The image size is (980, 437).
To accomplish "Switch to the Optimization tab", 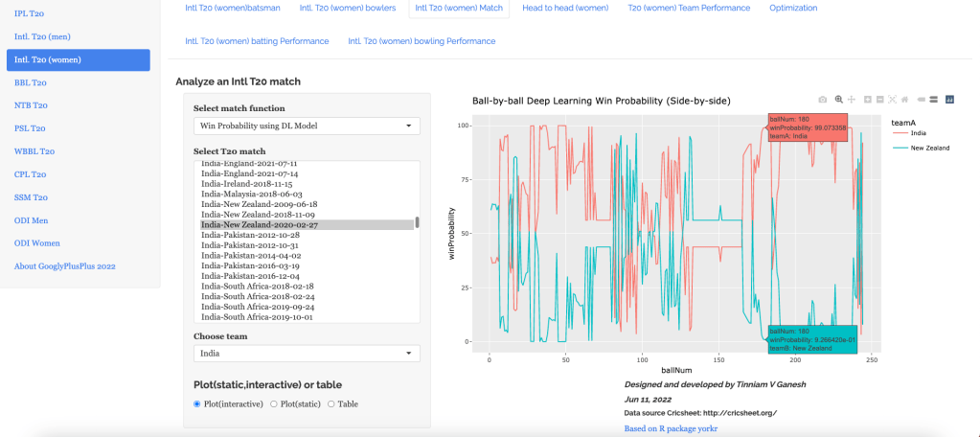I will point(793,8).
